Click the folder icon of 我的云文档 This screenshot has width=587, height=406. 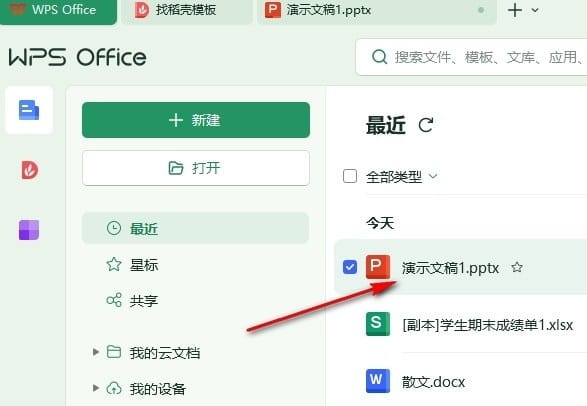coord(114,352)
